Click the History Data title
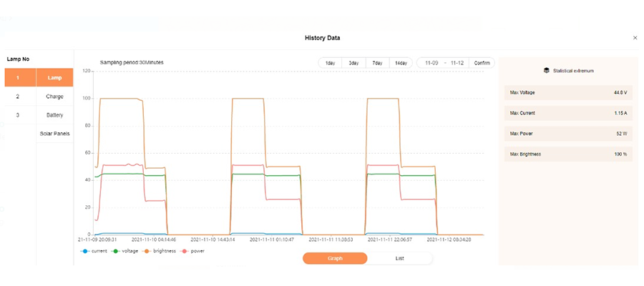This screenshot has height=286, width=644. click(x=323, y=38)
